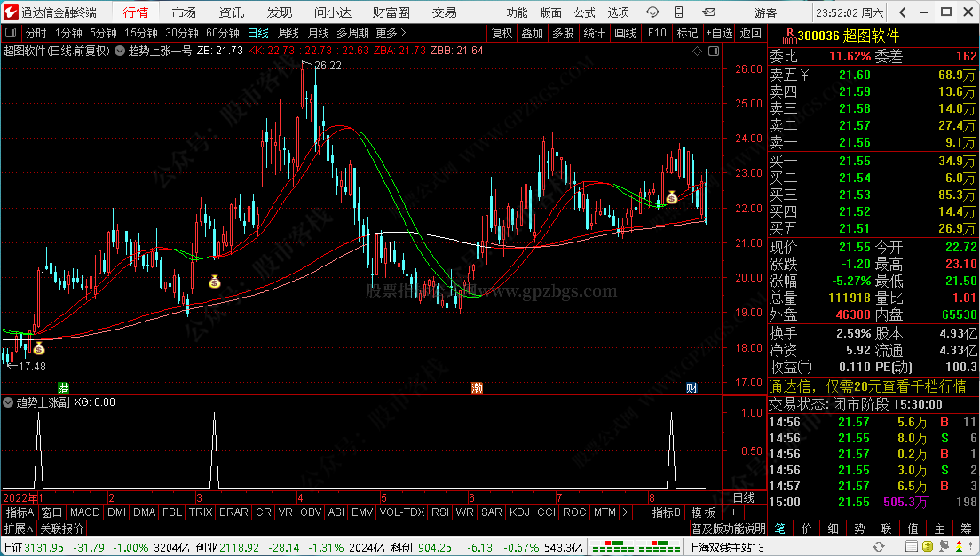Select the KDJ indicator
This screenshot has width=980, height=556.
pyautogui.click(x=519, y=512)
